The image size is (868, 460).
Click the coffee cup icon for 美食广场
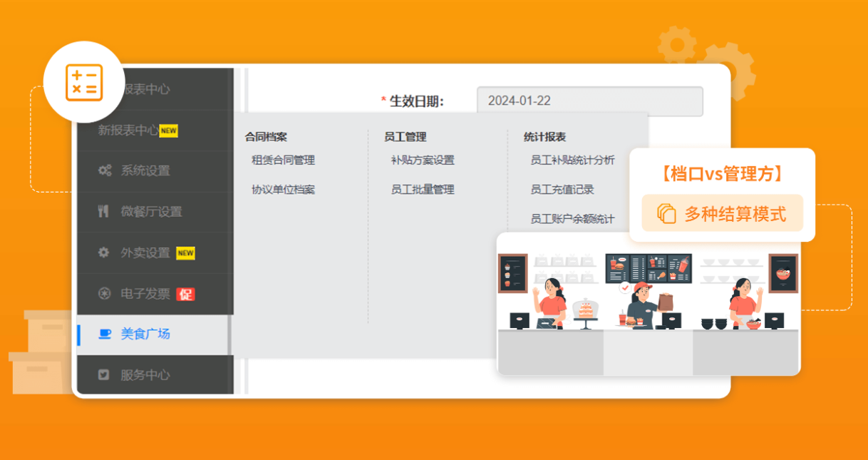tap(105, 334)
